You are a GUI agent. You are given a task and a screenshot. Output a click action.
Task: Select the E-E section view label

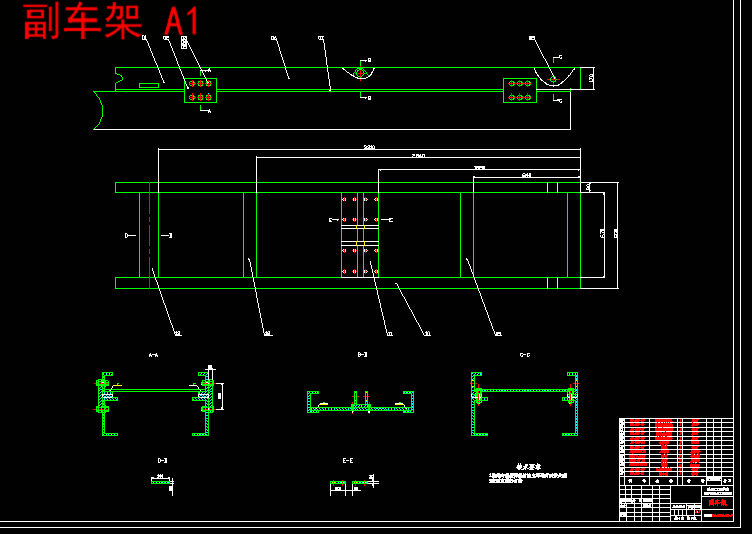tap(348, 461)
